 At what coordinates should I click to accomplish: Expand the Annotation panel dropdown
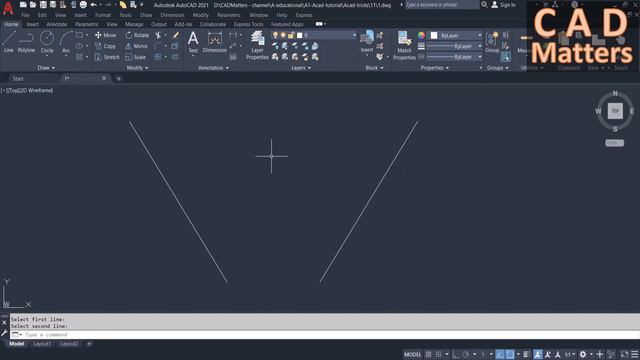point(213,68)
